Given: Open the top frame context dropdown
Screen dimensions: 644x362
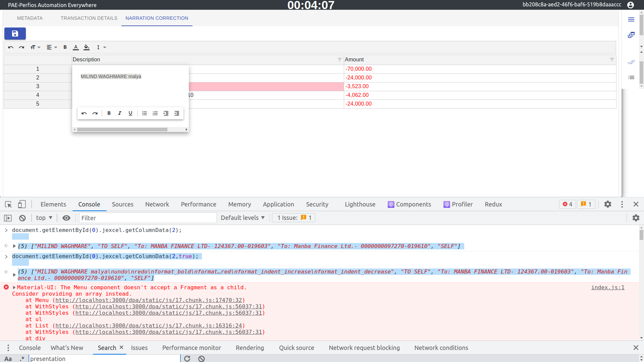Looking at the screenshot, I should (x=44, y=218).
